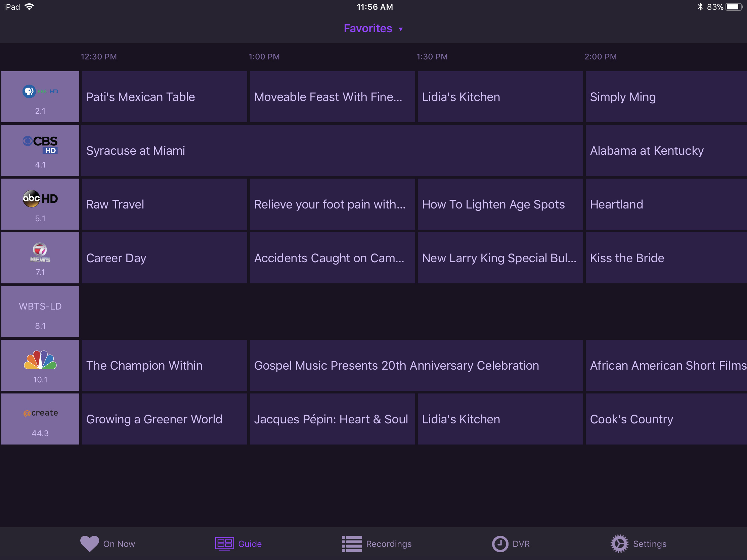
Task: Open Gospel Music Presents 20th Anniversary Celebration
Action: (x=416, y=365)
